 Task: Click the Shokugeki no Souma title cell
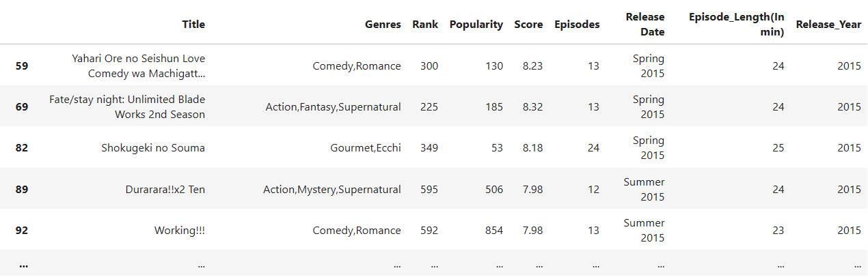pos(152,148)
